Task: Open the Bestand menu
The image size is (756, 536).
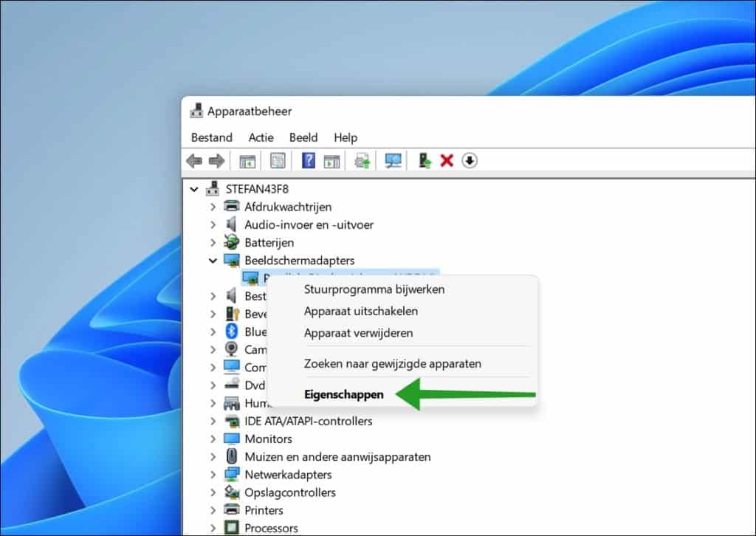Action: pyautogui.click(x=211, y=137)
